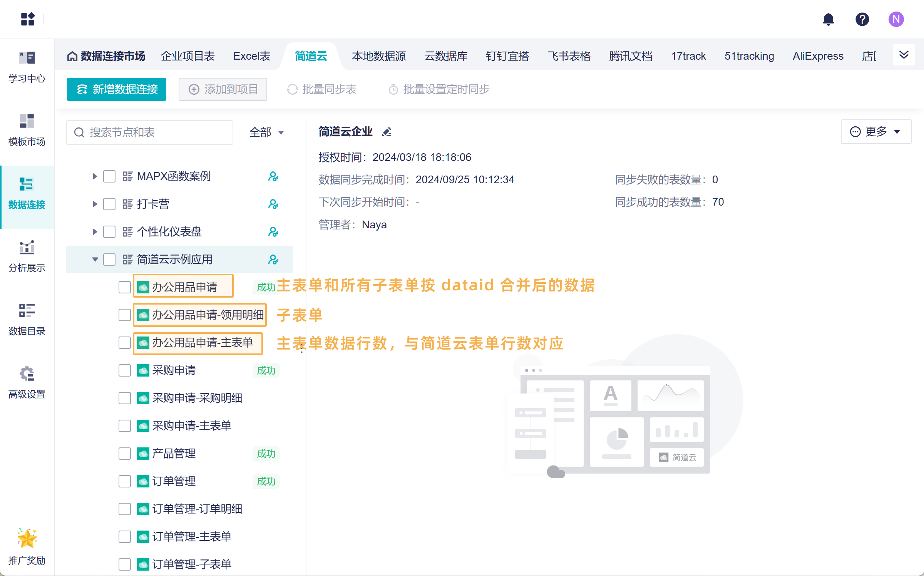
Task: Click permission icon beside MAPX函数案例
Action: (x=273, y=176)
